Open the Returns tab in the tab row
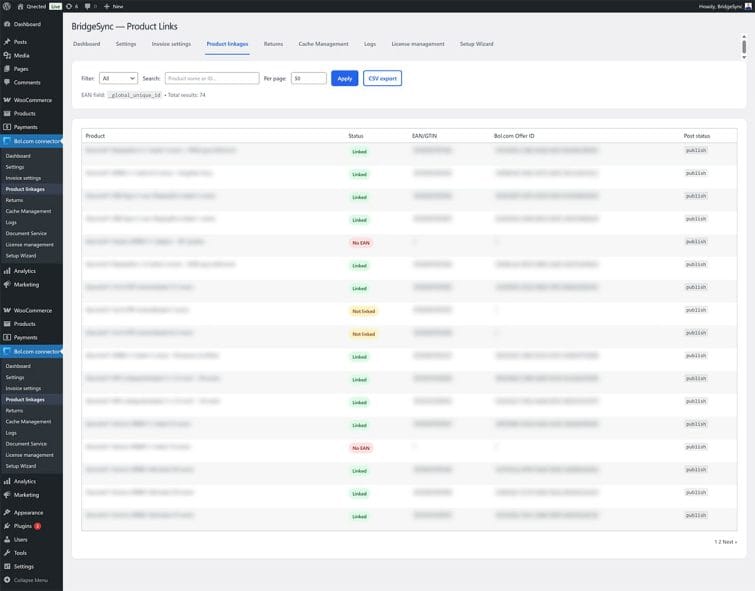This screenshot has height=591, width=755. click(x=273, y=44)
